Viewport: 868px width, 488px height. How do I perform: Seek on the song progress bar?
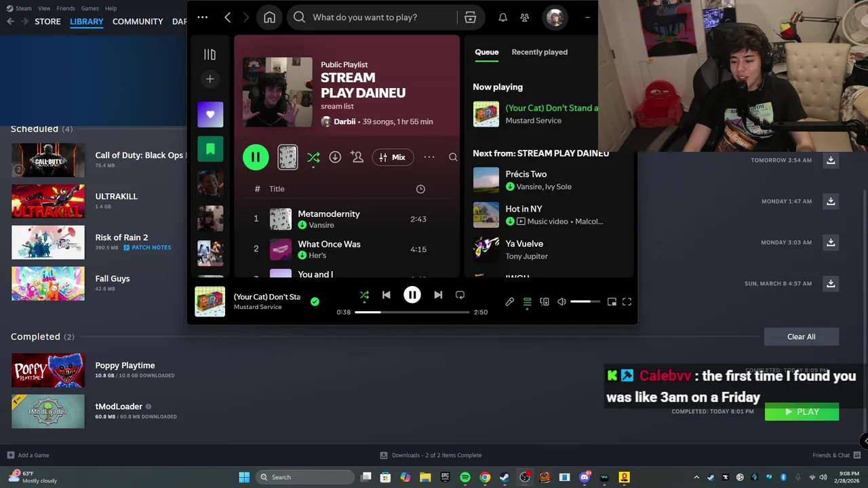pyautogui.click(x=412, y=312)
